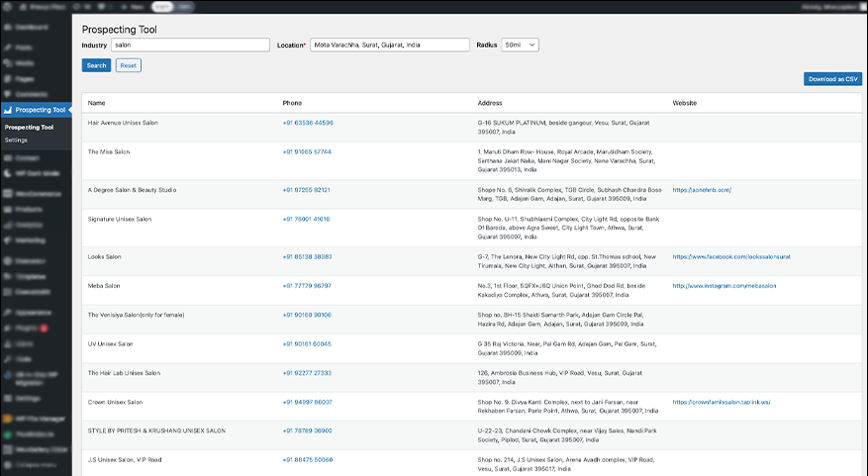Select The Hair Lab Unisex Salon name
Viewport: 868px width, 476px height.
(x=124, y=373)
